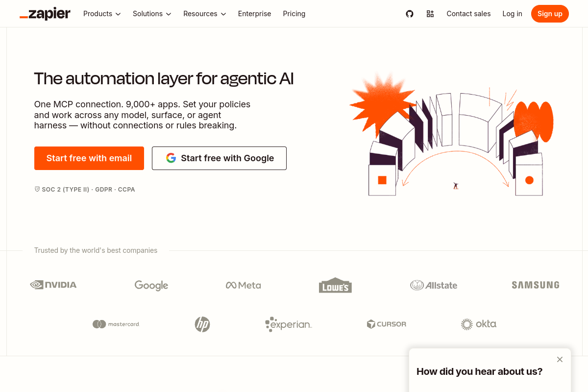
Task: Click the HP logo
Action: pyautogui.click(x=202, y=324)
